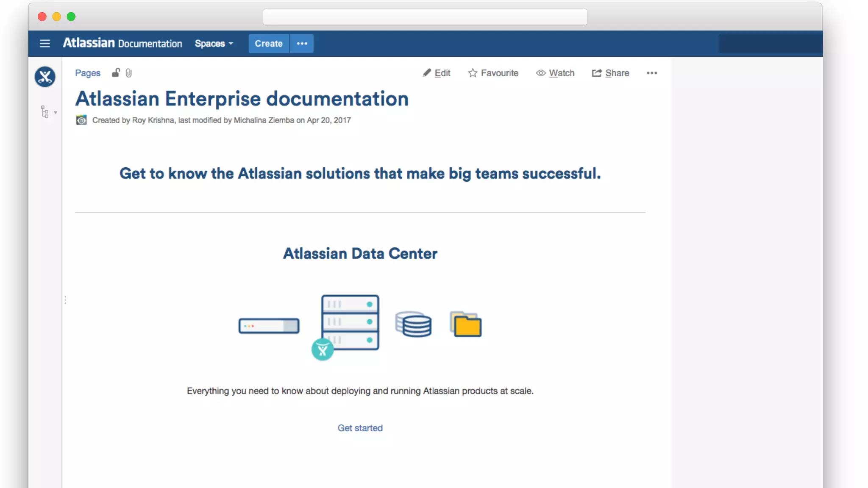Click the Edit pencil button
The image size is (868, 488).
(437, 73)
